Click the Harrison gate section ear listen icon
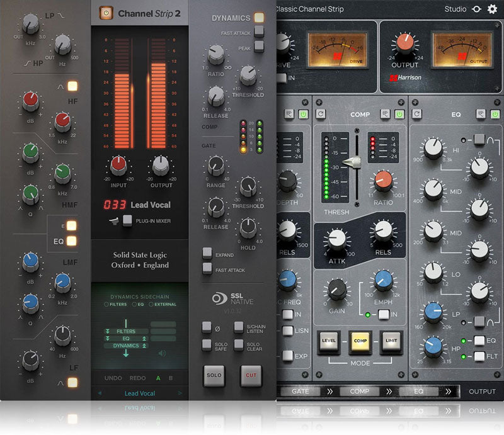 point(289,114)
